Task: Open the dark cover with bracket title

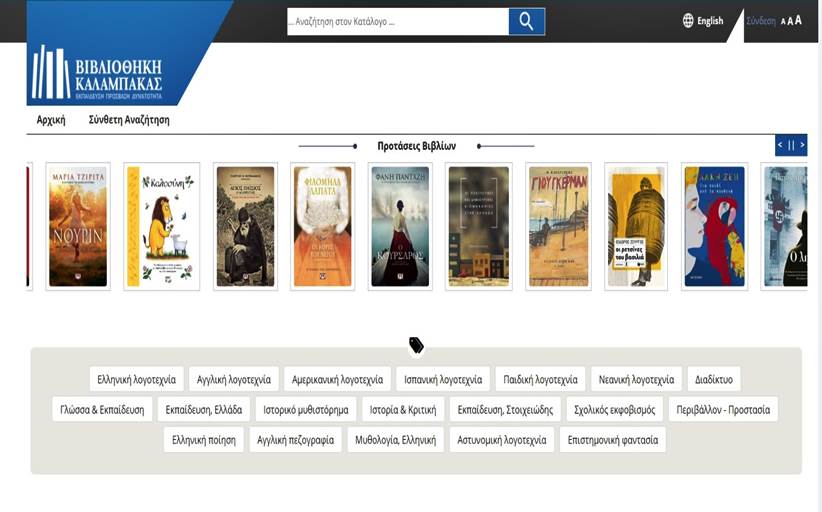Action: coord(479,226)
